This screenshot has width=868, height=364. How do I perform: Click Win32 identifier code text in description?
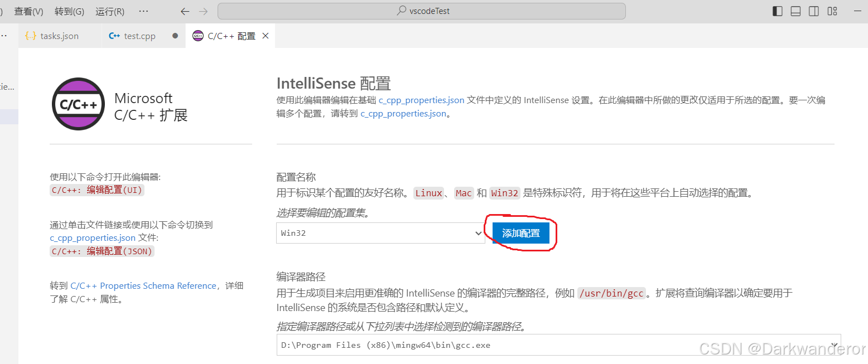click(x=504, y=193)
